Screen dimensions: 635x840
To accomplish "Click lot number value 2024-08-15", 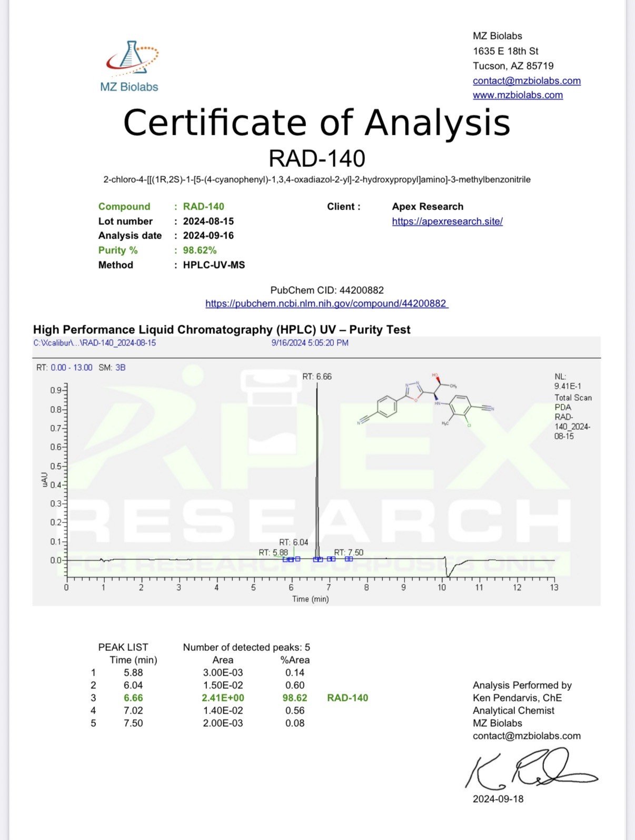I will (x=208, y=221).
